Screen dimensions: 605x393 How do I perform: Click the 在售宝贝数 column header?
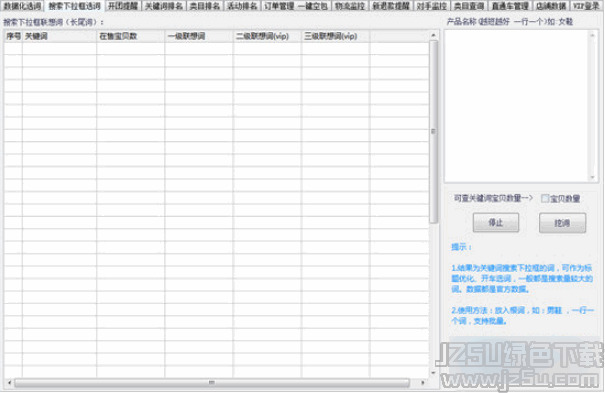tap(130, 36)
